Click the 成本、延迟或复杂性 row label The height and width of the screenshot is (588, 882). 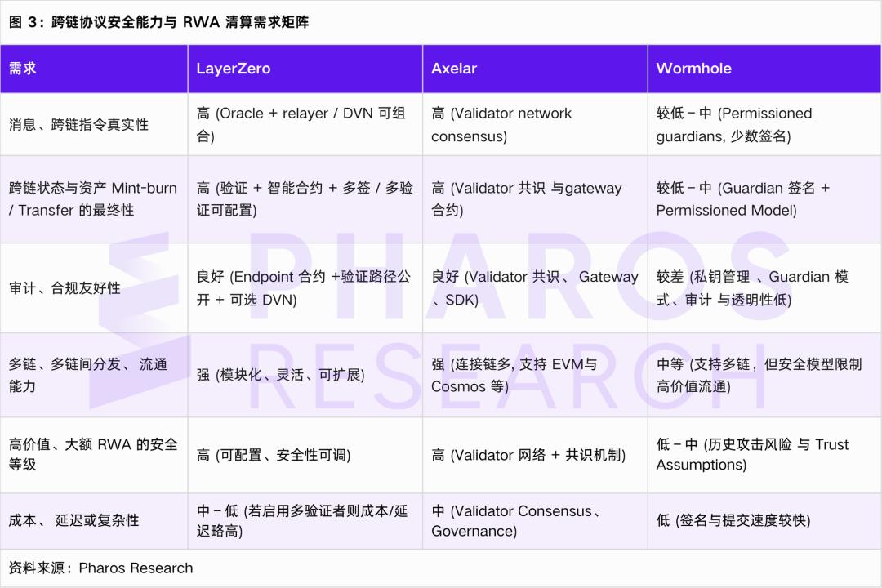click(x=78, y=521)
